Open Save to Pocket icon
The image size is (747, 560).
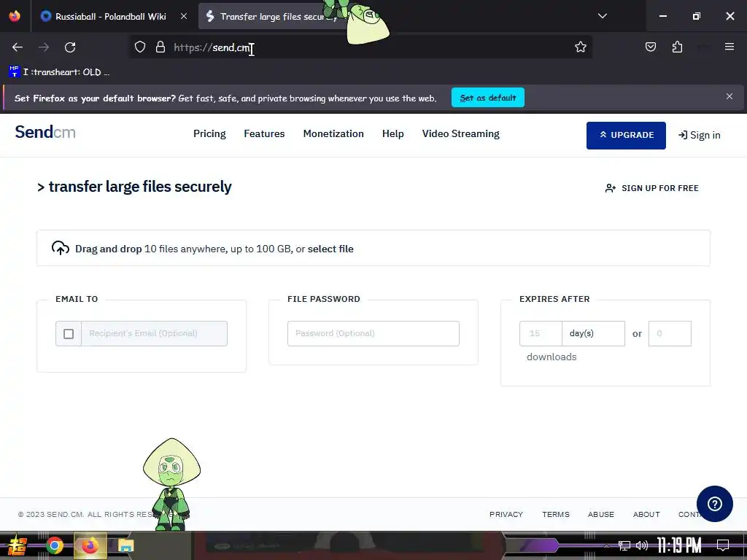pyautogui.click(x=650, y=47)
